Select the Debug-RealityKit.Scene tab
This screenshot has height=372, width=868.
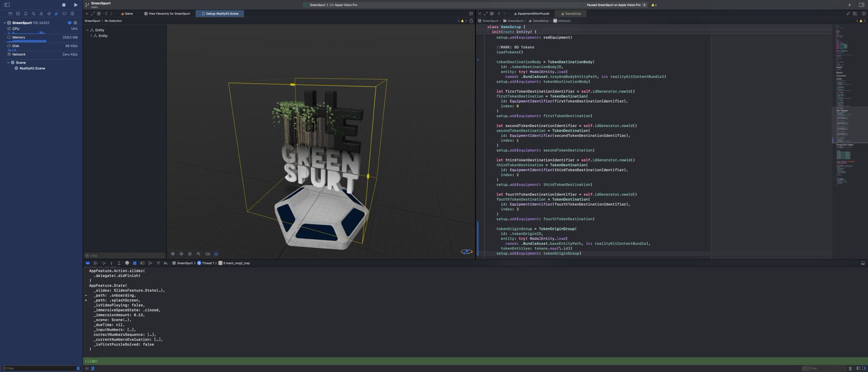click(x=220, y=14)
